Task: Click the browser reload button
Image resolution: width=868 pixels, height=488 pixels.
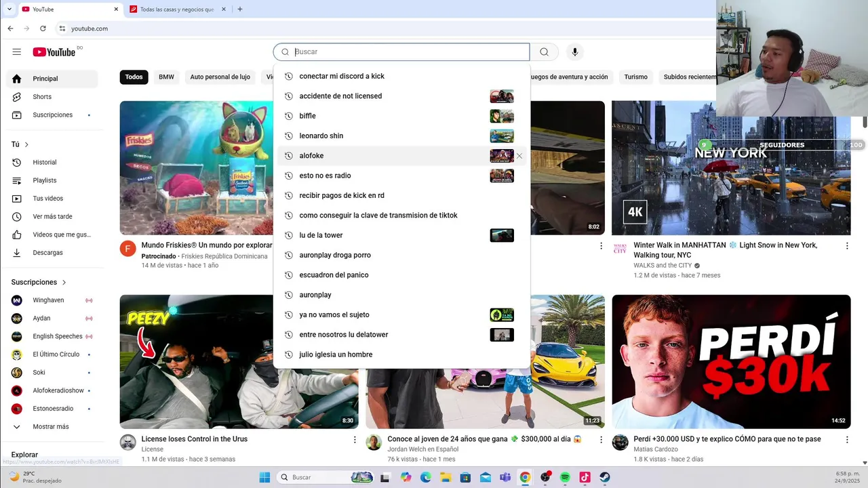Action: point(43,28)
